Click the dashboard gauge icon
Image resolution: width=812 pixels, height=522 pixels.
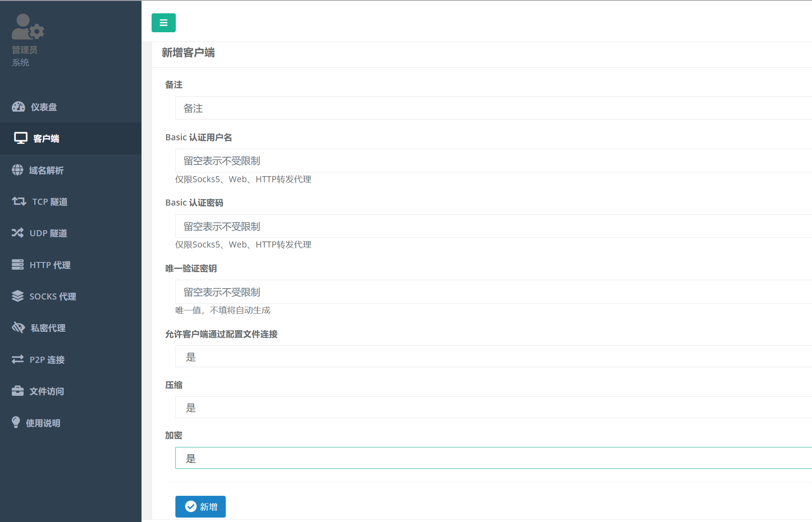tap(18, 107)
